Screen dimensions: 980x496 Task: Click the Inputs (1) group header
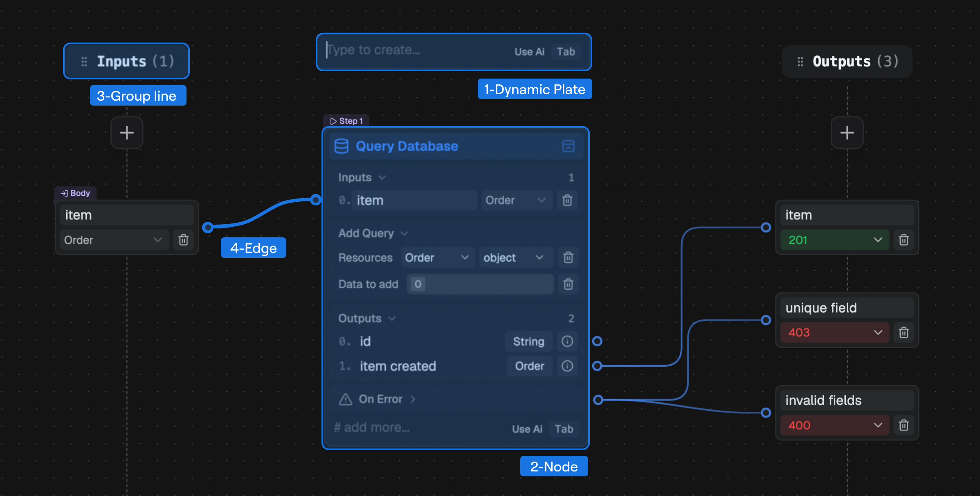point(126,61)
